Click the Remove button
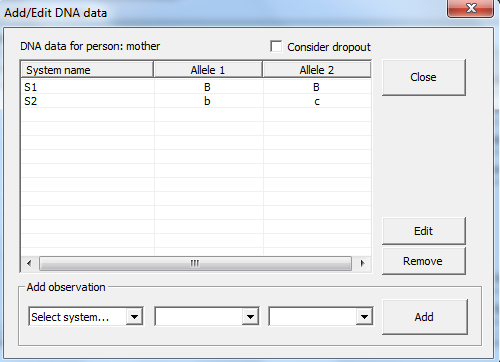This screenshot has width=500, height=362. click(x=424, y=261)
